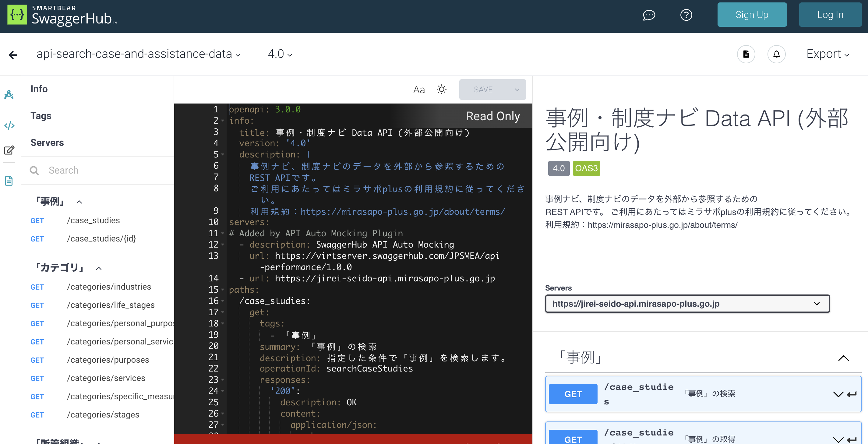Open the version 4.0 dropdown
Viewport: 868px width, 444px height.
(279, 54)
